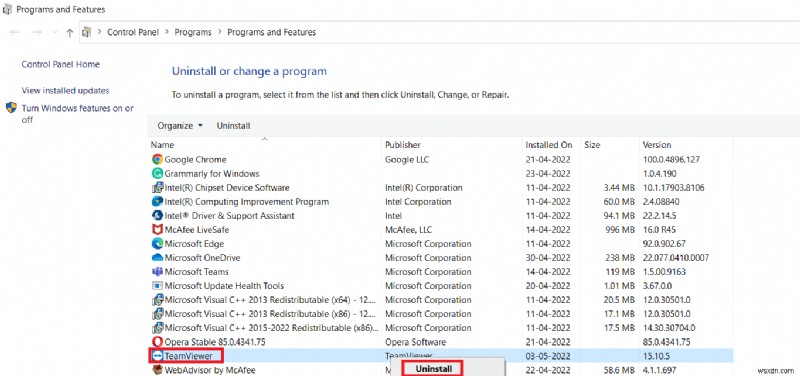Expand chevron after Programs breadcrumb
The image size is (800, 376).
pos(219,32)
